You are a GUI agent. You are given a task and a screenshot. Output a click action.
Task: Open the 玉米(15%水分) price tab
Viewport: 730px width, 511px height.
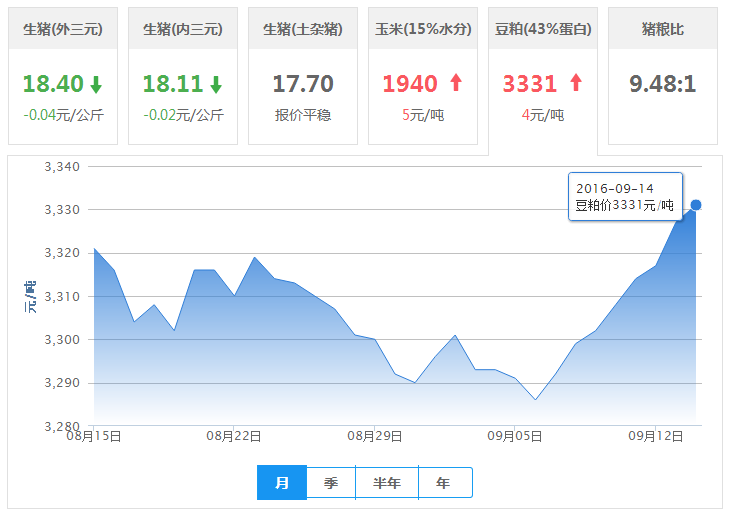tap(423, 76)
